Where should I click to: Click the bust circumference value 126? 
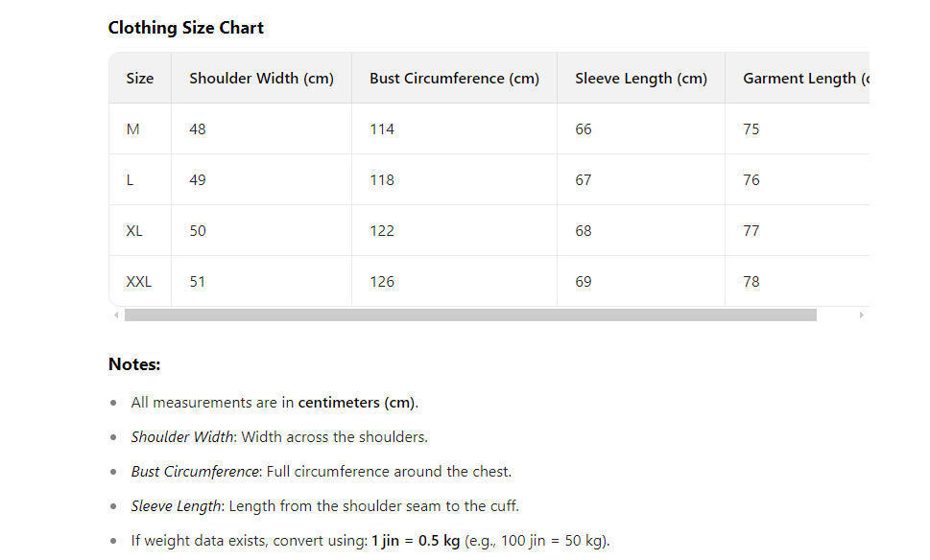(382, 282)
